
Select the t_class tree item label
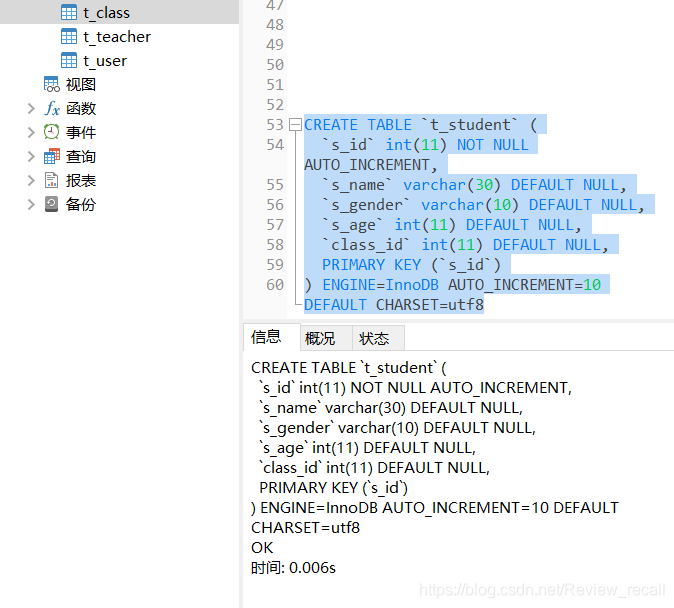[106, 13]
